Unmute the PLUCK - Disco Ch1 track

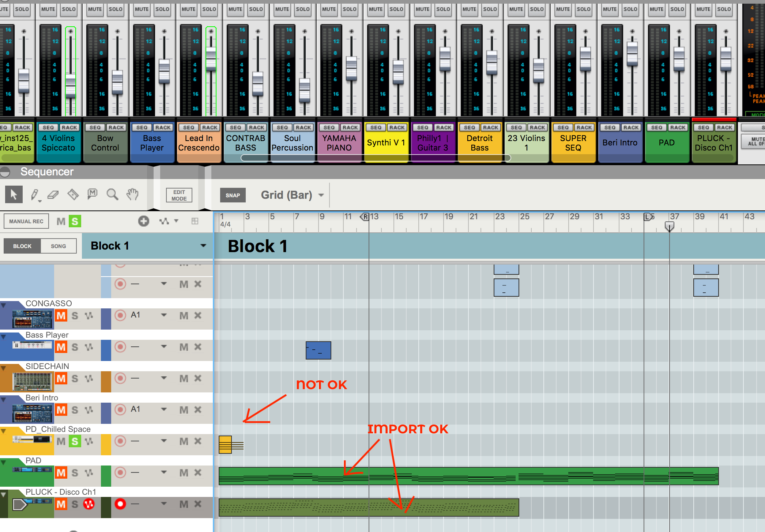point(61,504)
